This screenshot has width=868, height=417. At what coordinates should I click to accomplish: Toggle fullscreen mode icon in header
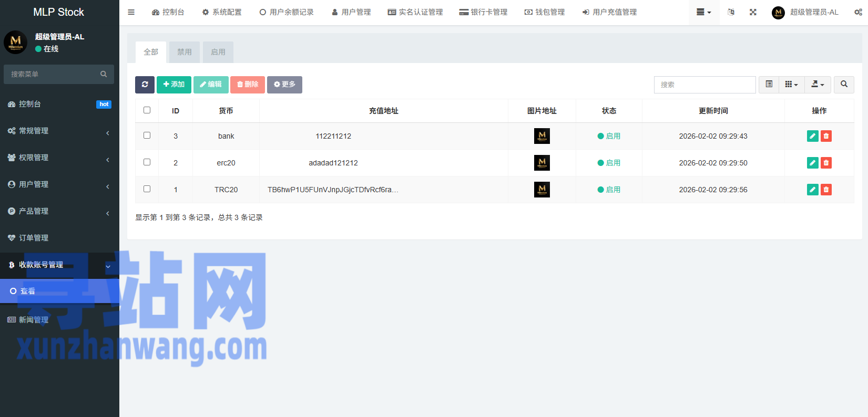753,12
